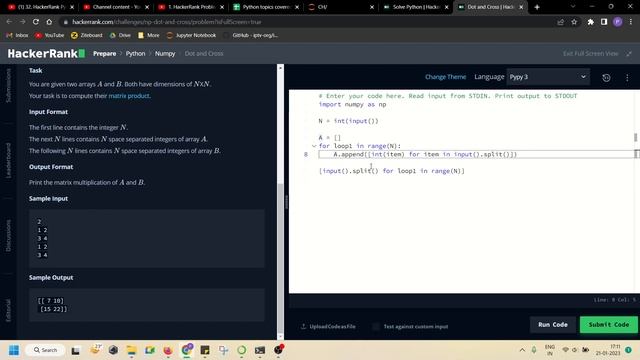The image size is (640, 360).
Task: Open a new browser tab with plus
Action: (537, 7)
